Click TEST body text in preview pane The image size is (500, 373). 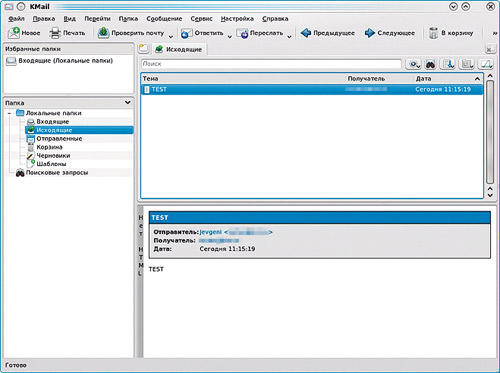pyautogui.click(x=156, y=269)
